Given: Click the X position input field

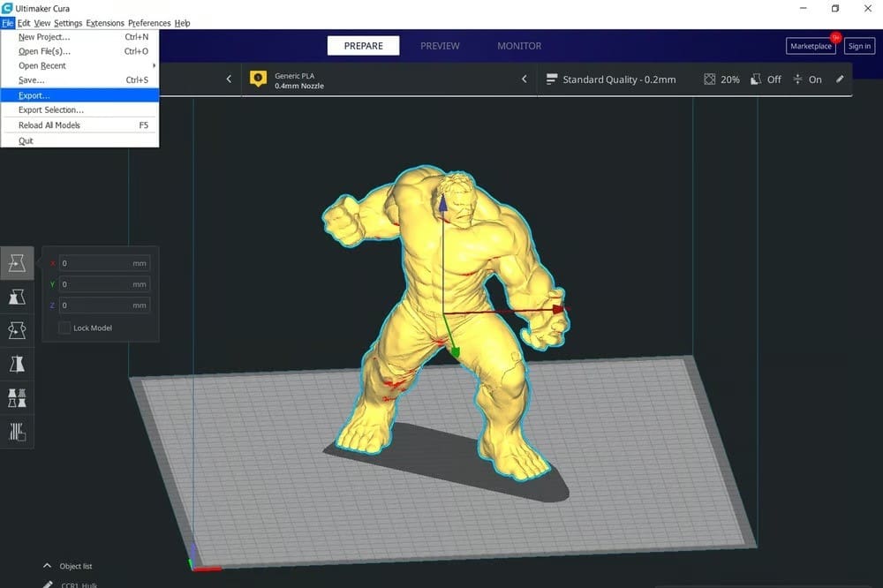Looking at the screenshot, I should (104, 263).
